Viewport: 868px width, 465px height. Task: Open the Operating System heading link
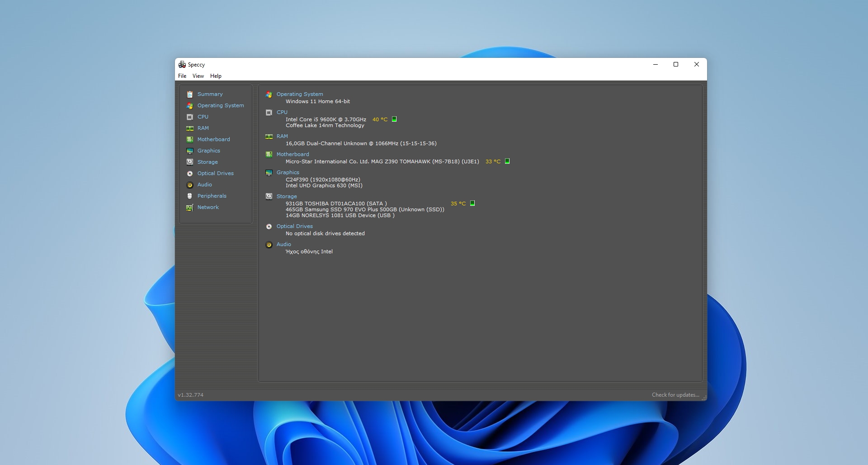pyautogui.click(x=300, y=94)
